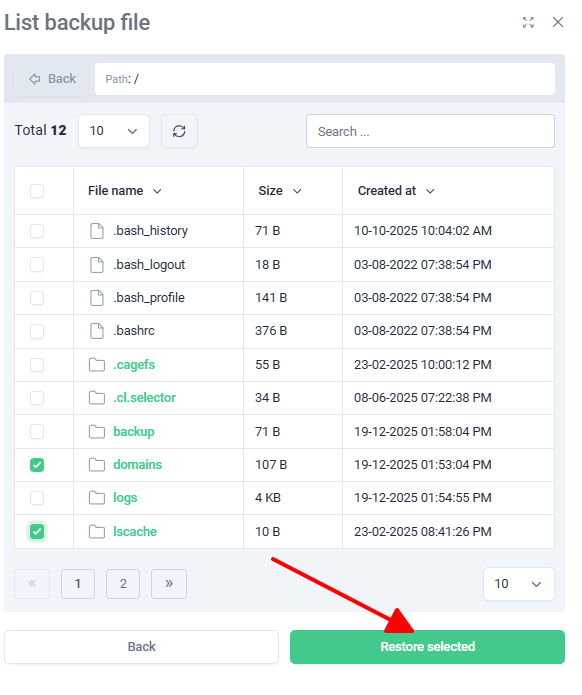
Task: Focus the Search input field
Action: coord(430,131)
